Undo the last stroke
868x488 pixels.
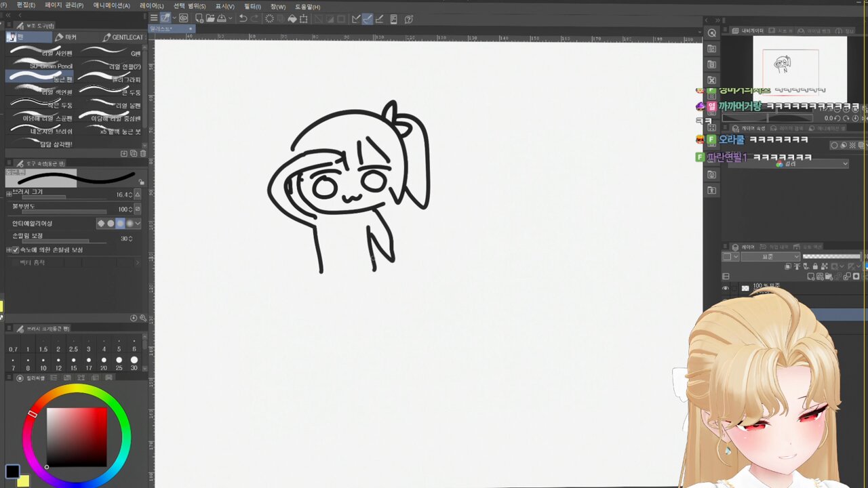pos(243,18)
